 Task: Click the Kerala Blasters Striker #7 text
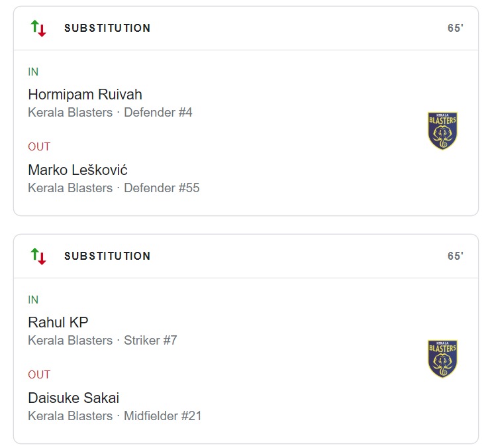pyautogui.click(x=103, y=341)
